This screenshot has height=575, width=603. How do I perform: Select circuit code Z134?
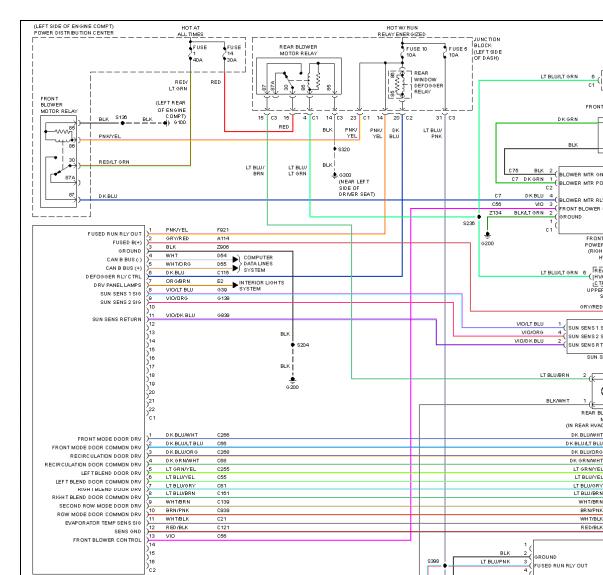[x=495, y=213]
